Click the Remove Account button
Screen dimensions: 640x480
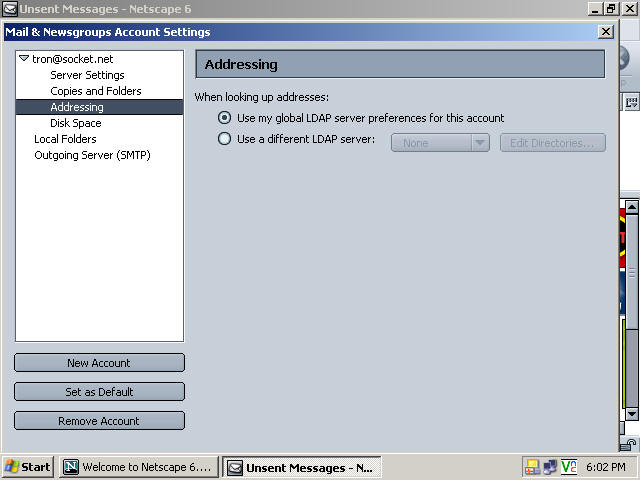99,421
